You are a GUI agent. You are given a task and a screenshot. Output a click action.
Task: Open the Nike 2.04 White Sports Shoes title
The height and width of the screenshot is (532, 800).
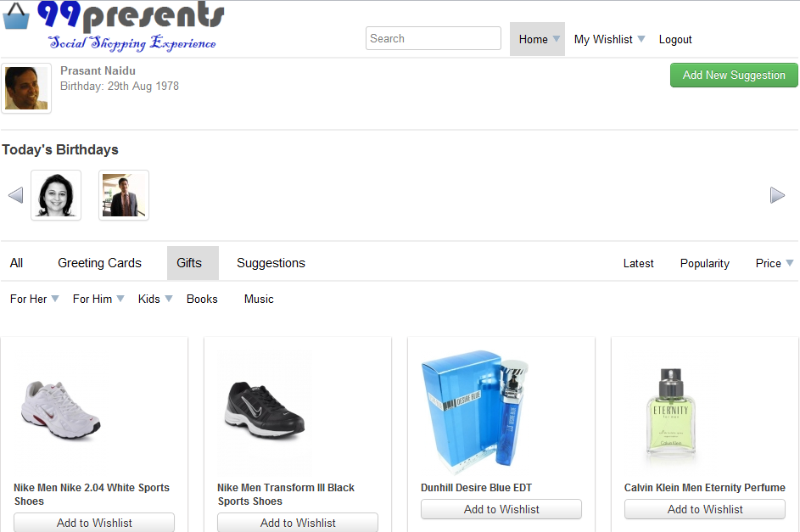92,495
